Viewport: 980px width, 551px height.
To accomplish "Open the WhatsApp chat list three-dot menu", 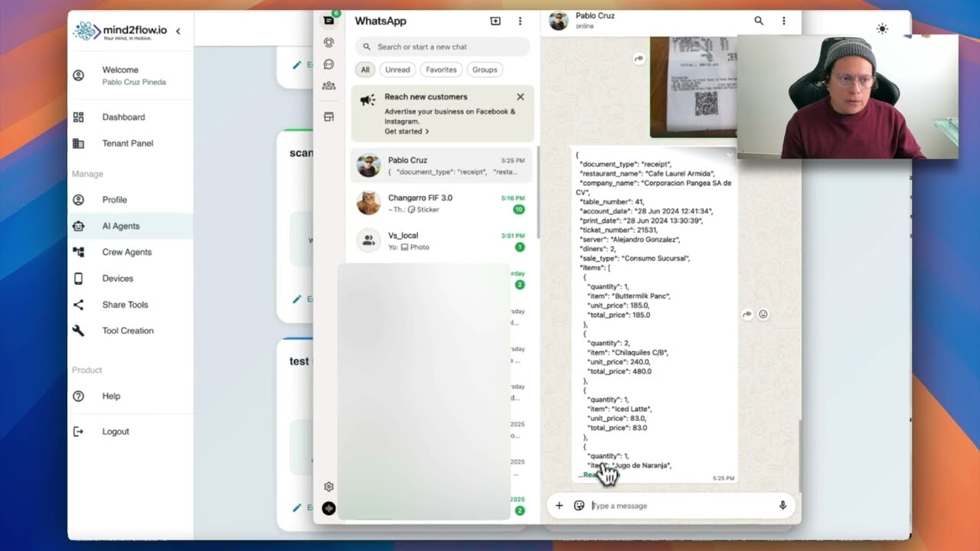I will point(520,21).
